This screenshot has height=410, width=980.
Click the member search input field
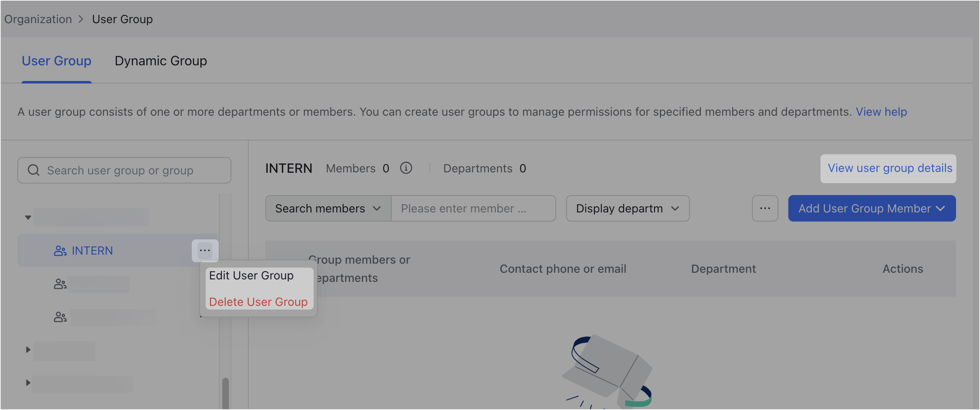coord(473,208)
